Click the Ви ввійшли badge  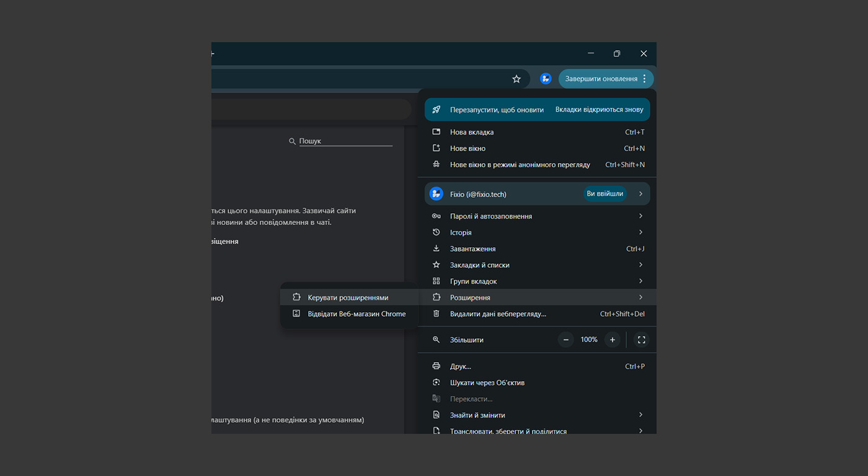605,193
